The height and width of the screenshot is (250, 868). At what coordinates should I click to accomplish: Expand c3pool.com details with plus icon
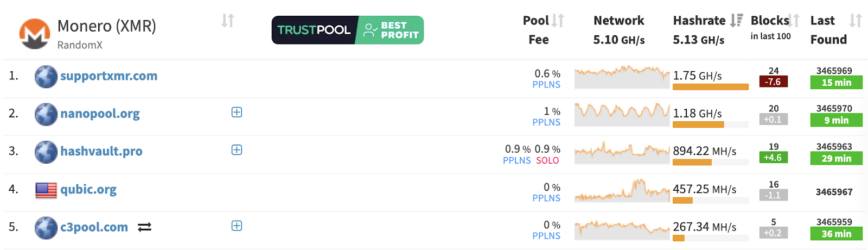(x=237, y=226)
